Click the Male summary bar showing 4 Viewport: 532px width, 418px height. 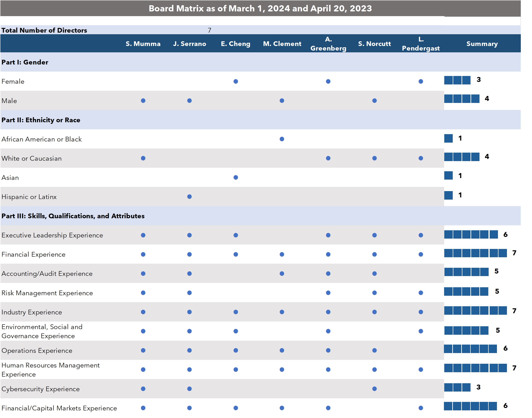462,99
